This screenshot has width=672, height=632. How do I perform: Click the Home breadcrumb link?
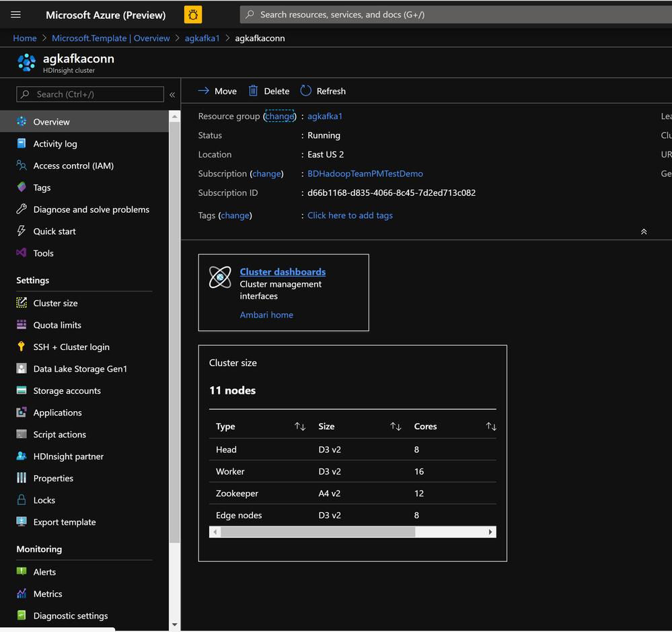pos(25,38)
